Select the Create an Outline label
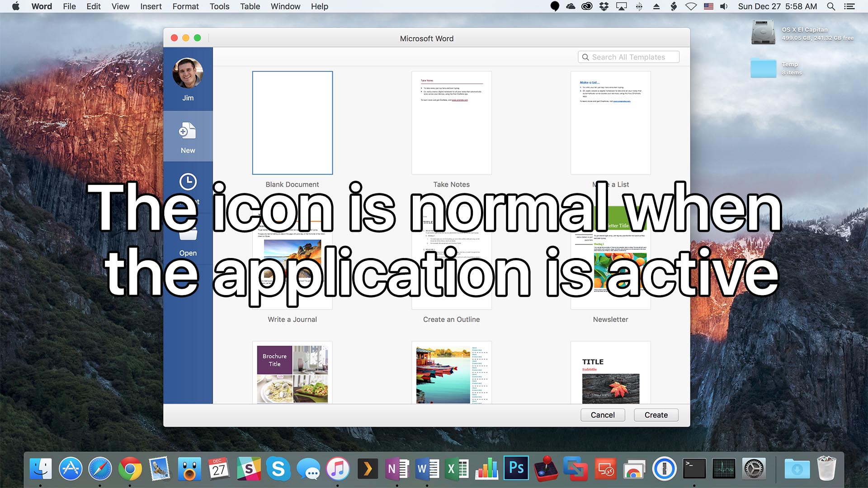Viewport: 868px width, 488px height. (451, 319)
